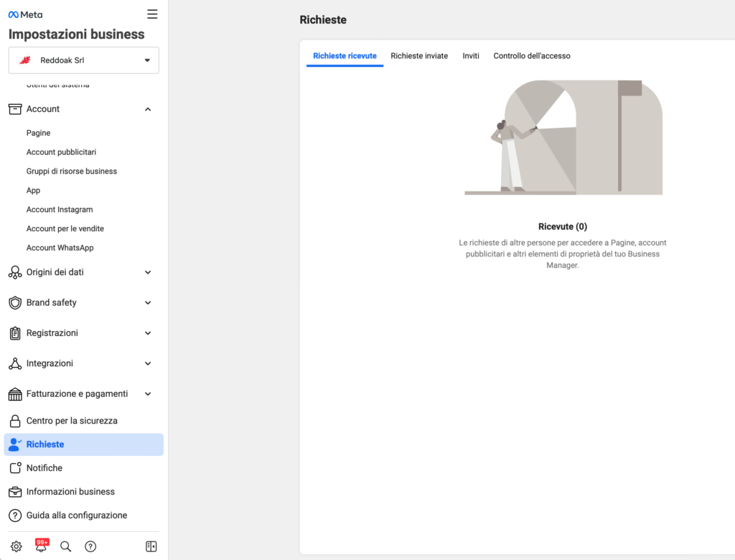Expand Brand safety section
735x560 pixels.
[148, 303]
